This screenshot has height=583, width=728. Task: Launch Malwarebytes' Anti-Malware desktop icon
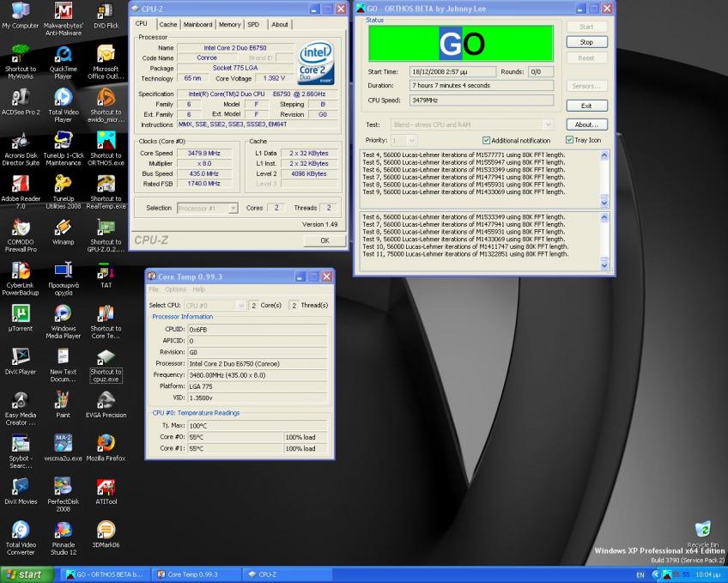[64, 19]
